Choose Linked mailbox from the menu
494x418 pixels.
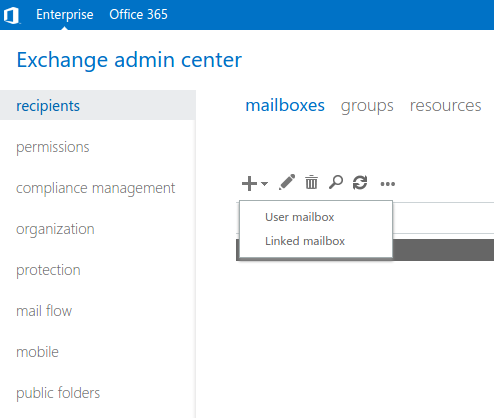[305, 241]
